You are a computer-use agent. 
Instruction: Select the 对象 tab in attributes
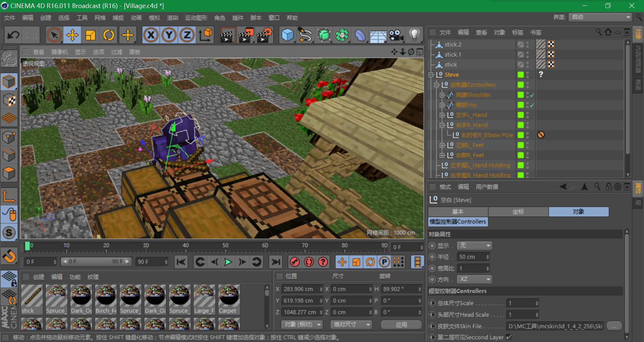579,212
